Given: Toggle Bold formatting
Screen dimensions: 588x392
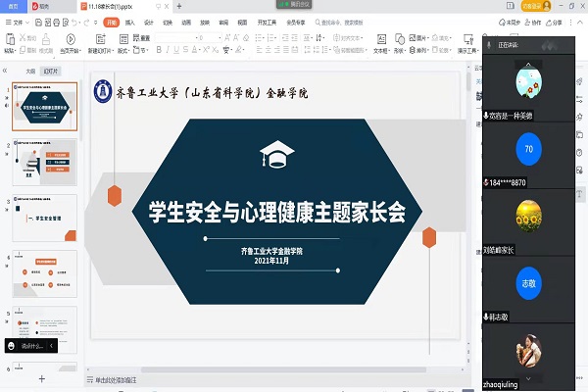Looking at the screenshot, I should 159,50.
